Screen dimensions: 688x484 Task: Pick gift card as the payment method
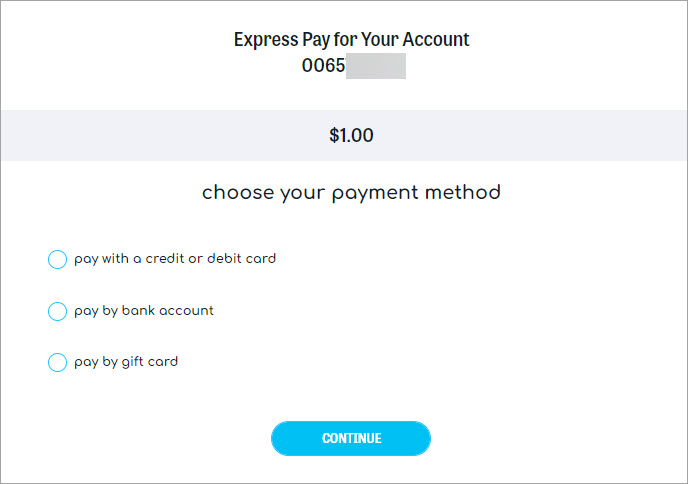pyautogui.click(x=57, y=363)
